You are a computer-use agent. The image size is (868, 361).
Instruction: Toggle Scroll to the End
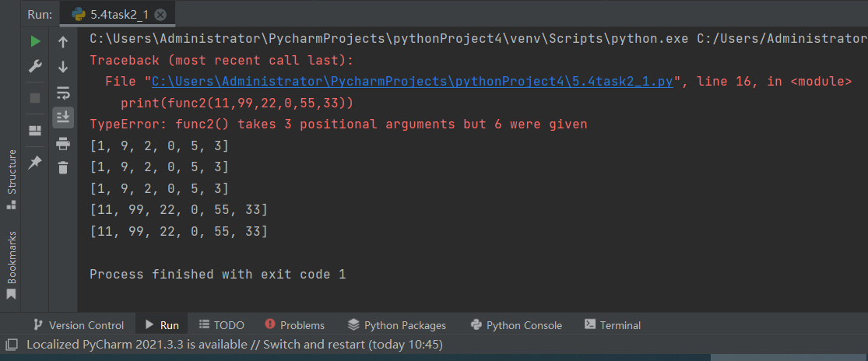(x=63, y=117)
